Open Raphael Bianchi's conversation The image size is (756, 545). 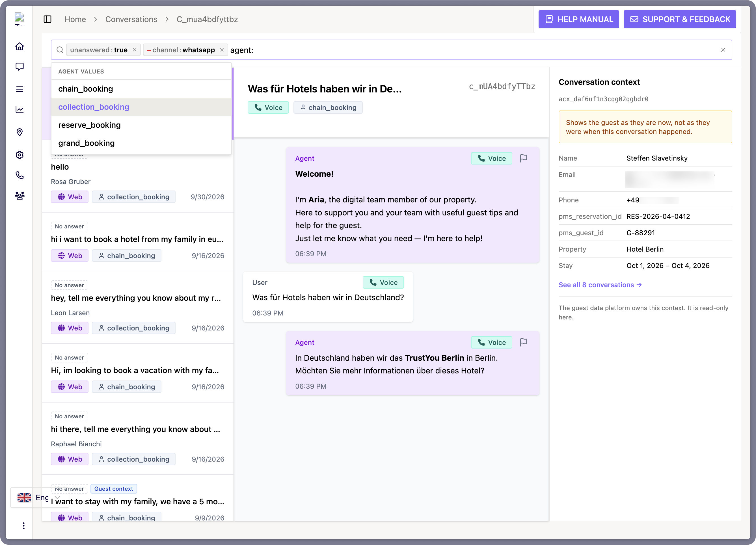pyautogui.click(x=137, y=438)
